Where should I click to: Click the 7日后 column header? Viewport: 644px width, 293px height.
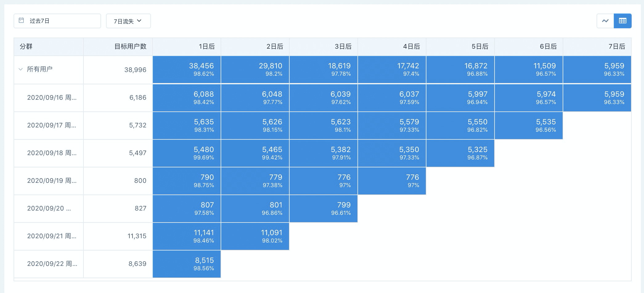597,47
